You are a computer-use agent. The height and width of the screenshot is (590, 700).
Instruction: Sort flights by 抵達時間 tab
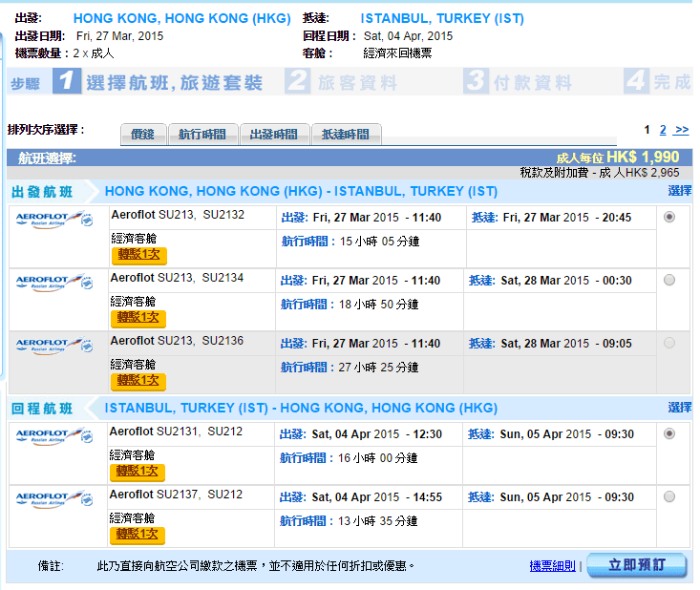(x=345, y=135)
